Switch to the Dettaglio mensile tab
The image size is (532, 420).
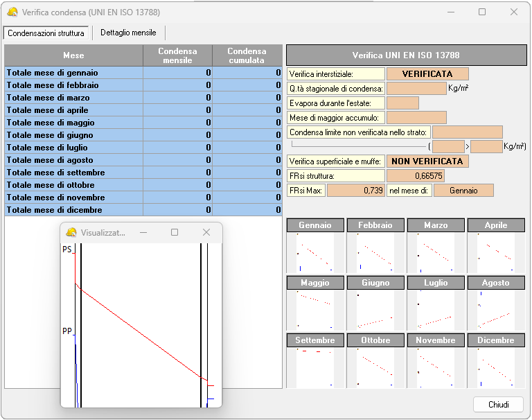point(128,33)
